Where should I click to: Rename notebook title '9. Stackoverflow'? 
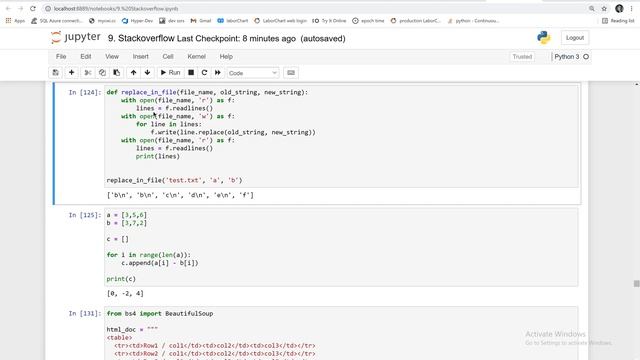click(x=141, y=38)
